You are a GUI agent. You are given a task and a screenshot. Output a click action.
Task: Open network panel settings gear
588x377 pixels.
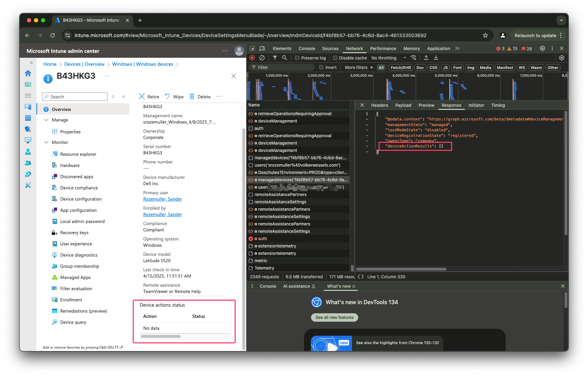pyautogui.click(x=562, y=58)
